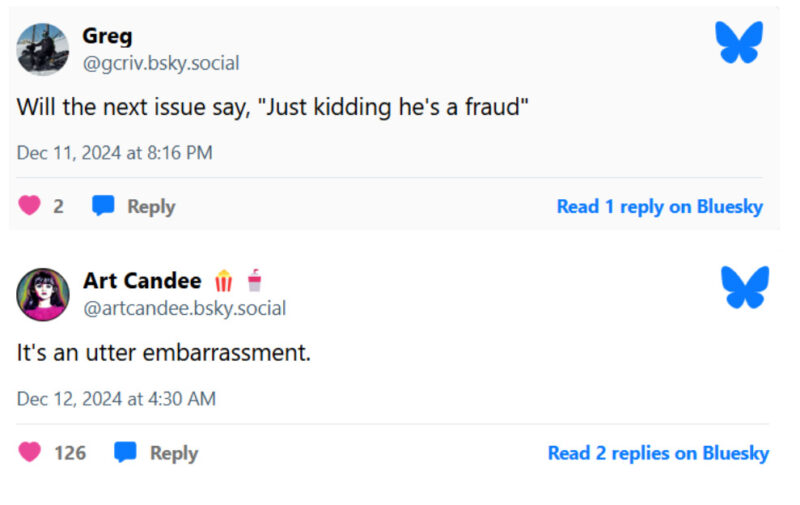This screenshot has height=505, width=800.
Task: Open Art Candee's profile avatar picture
Action: click(x=43, y=294)
